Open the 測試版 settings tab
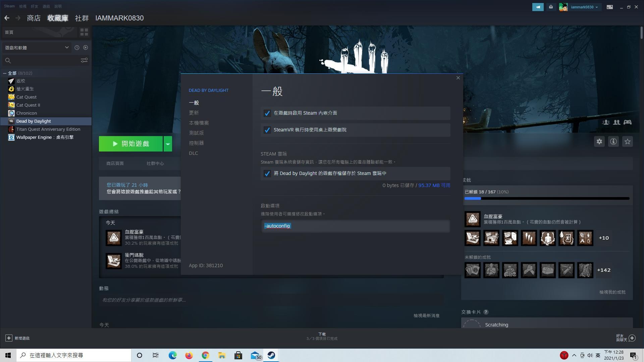 click(x=197, y=133)
